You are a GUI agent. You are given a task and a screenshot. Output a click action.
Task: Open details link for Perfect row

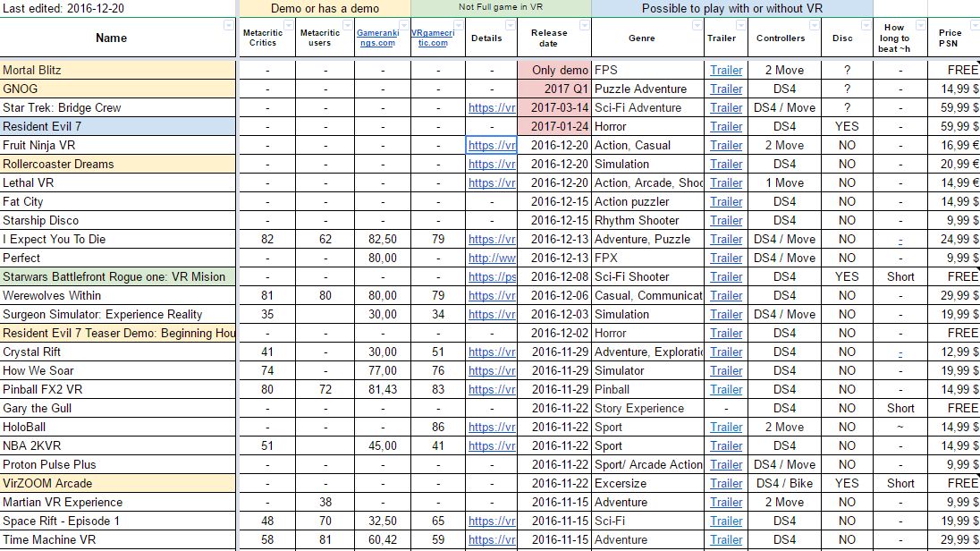(x=492, y=258)
